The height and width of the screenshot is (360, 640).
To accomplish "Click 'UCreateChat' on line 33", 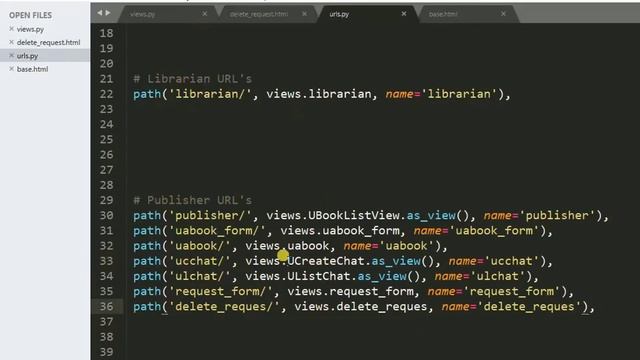I will (326, 261).
